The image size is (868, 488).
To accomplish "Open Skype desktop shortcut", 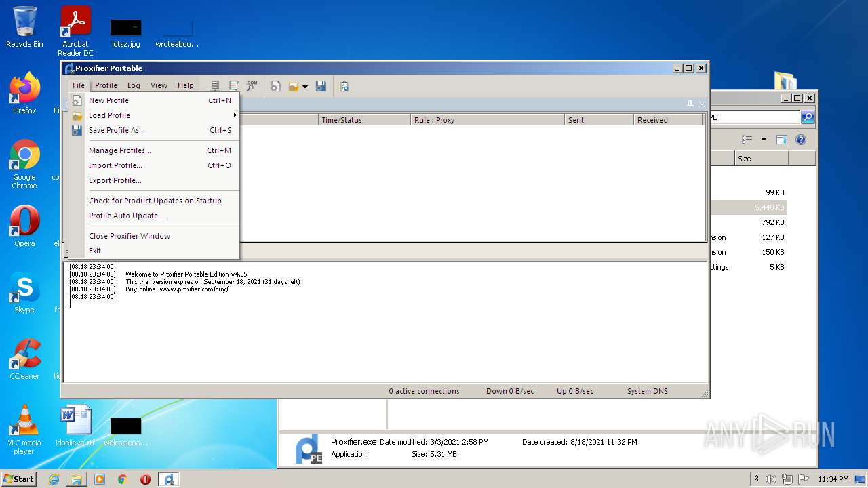I will coord(24,293).
